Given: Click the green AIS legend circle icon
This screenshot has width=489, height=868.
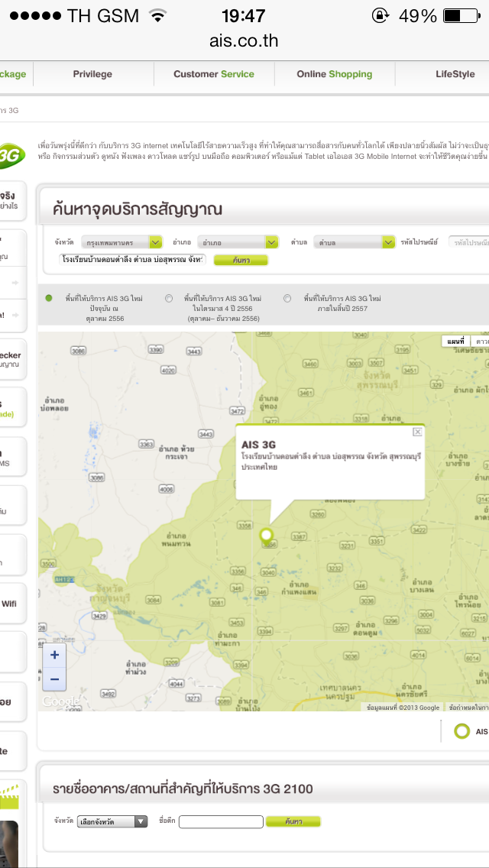Looking at the screenshot, I should (461, 731).
